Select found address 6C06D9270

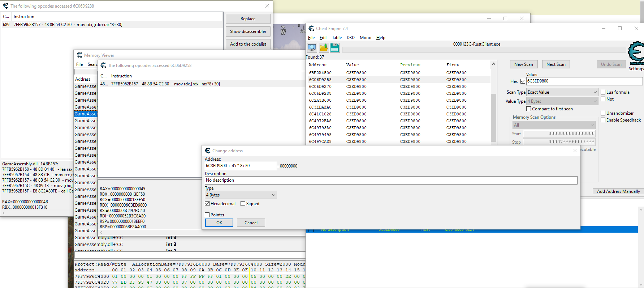[x=398, y=86]
